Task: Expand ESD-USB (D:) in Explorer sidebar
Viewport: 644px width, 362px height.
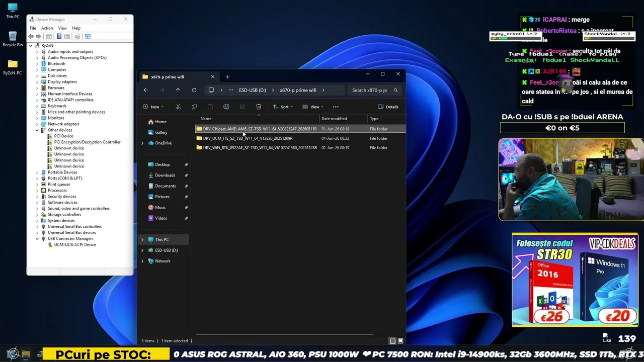Action: click(x=142, y=250)
